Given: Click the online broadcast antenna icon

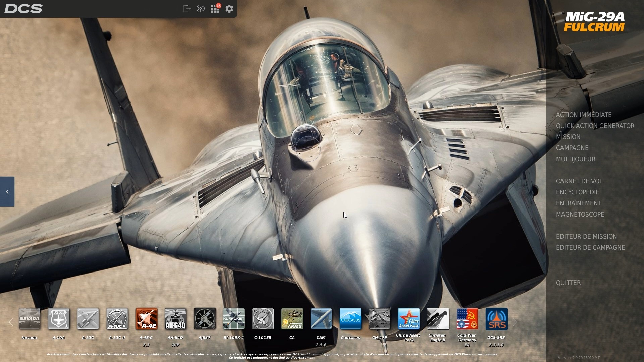Looking at the screenshot, I should point(201,9).
